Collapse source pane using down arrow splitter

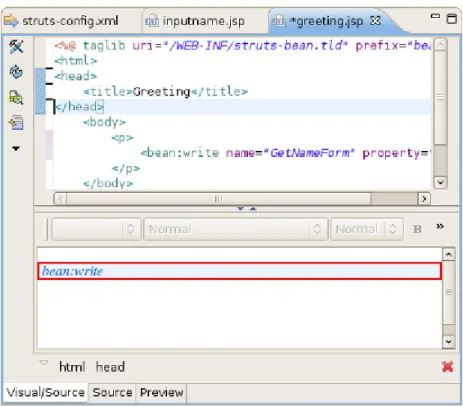tap(240, 209)
